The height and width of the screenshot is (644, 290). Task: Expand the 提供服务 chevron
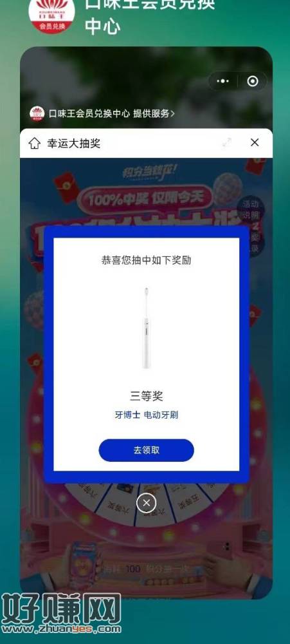[x=173, y=114]
